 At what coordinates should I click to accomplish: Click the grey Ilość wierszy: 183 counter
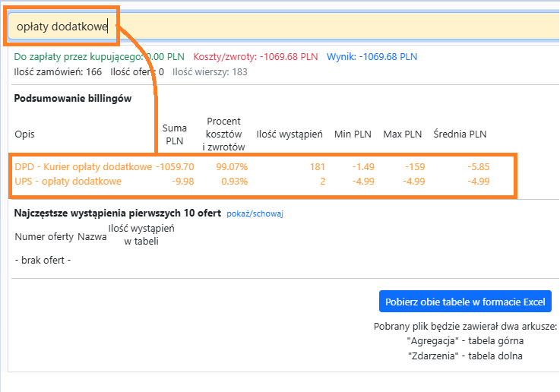(210, 72)
